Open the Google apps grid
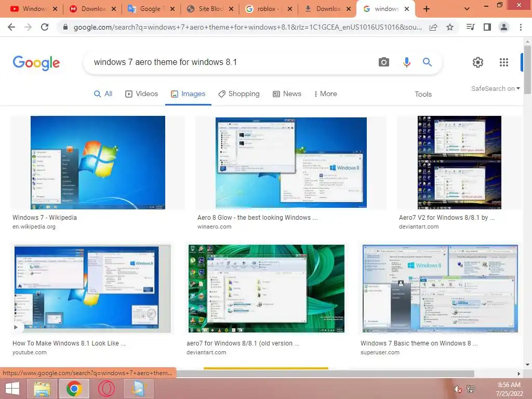Viewport: 532px width, 399px height. point(504,62)
